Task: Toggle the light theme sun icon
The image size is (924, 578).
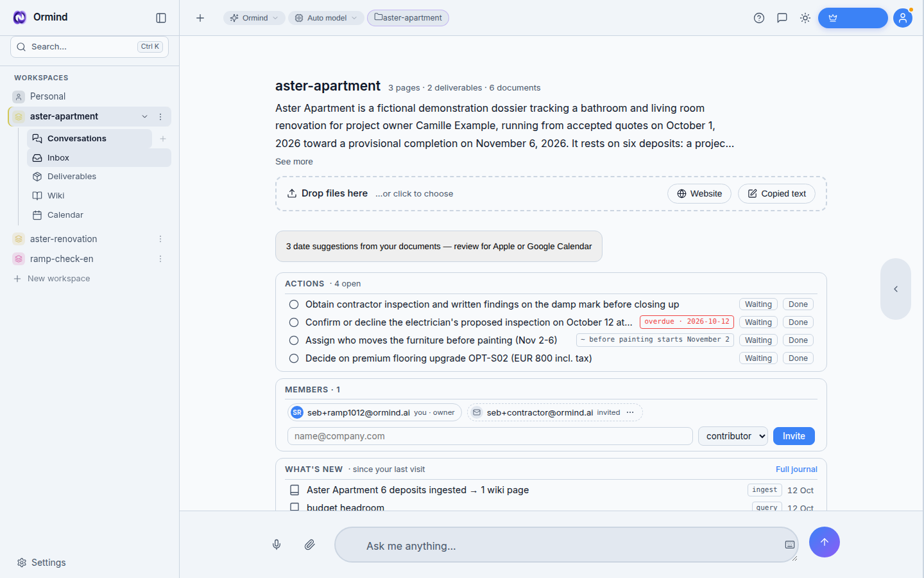Action: [805, 18]
